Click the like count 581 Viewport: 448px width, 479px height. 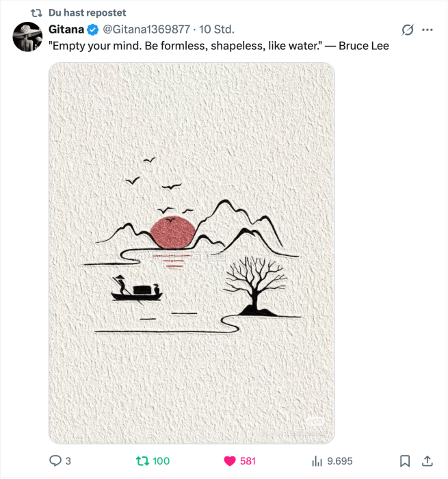[248, 461]
